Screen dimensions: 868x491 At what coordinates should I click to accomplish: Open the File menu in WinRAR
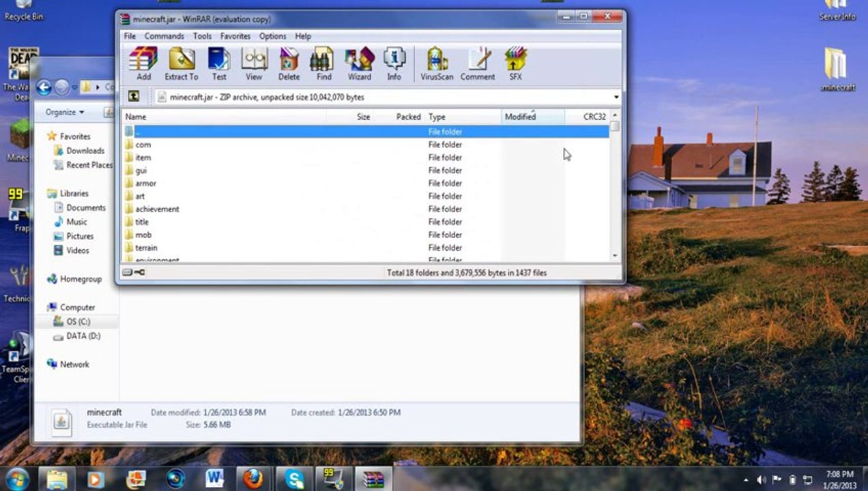point(130,36)
